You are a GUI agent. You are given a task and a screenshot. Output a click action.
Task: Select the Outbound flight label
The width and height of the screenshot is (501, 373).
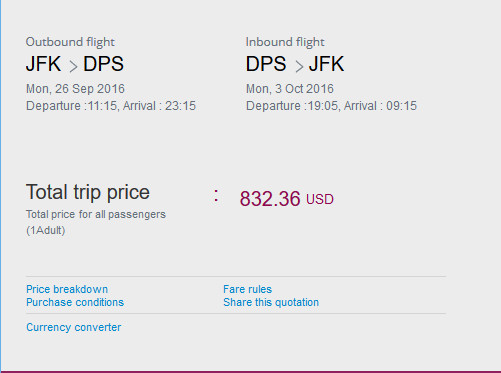coord(70,42)
